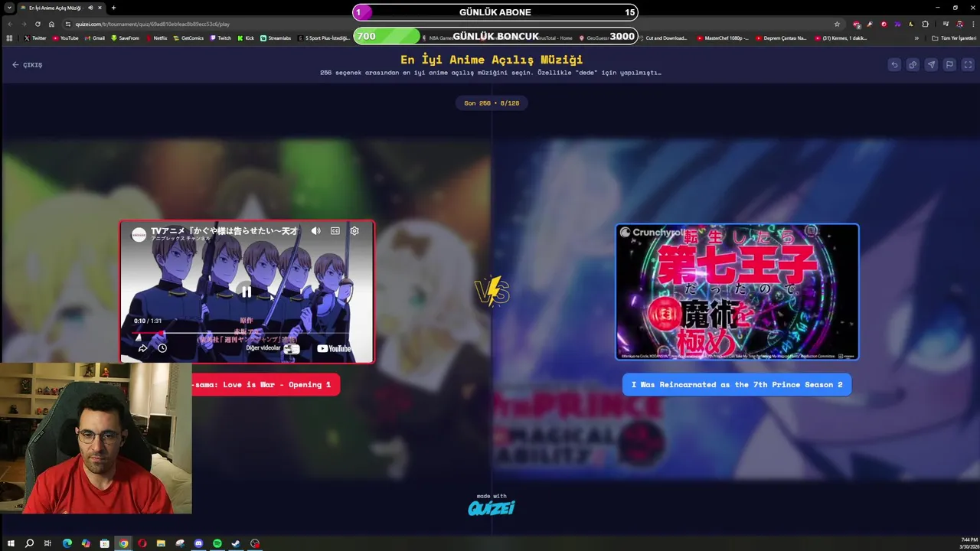Open the Gmail bookmark
This screenshot has height=551, width=980.
coord(94,38)
